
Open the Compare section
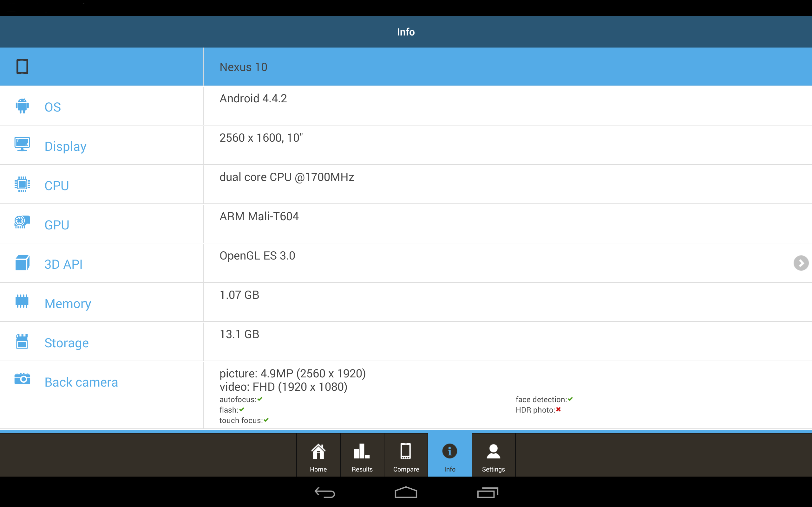406,455
